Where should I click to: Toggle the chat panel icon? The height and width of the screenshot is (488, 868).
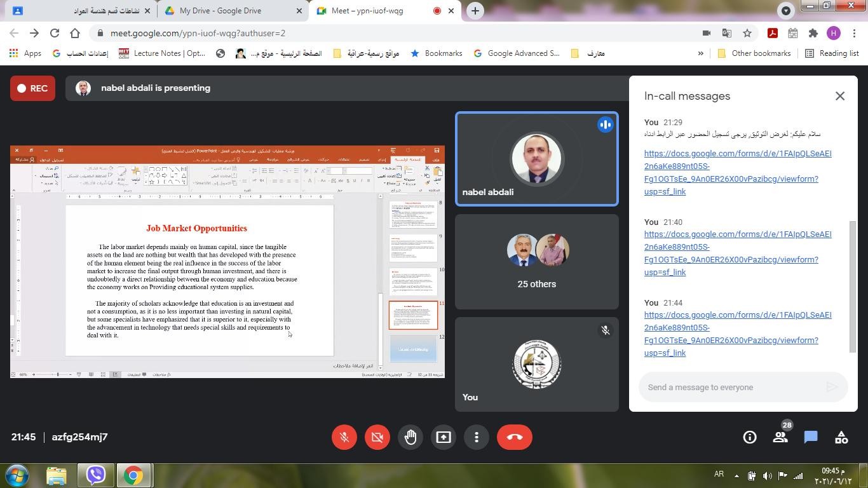[x=811, y=437]
